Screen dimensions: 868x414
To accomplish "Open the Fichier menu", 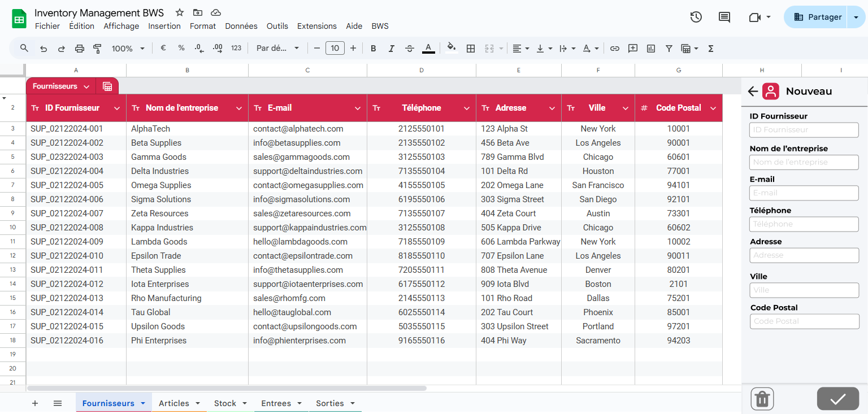I will [47, 26].
